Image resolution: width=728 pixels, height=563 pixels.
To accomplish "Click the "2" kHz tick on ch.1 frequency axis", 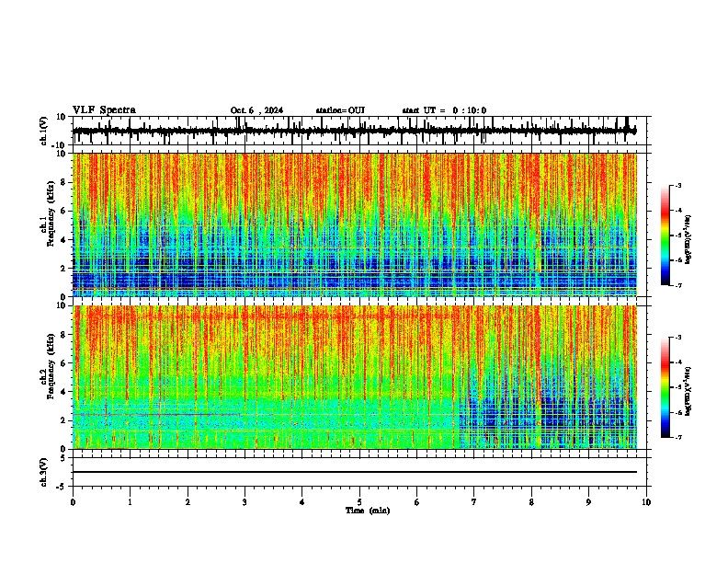I will [63, 269].
